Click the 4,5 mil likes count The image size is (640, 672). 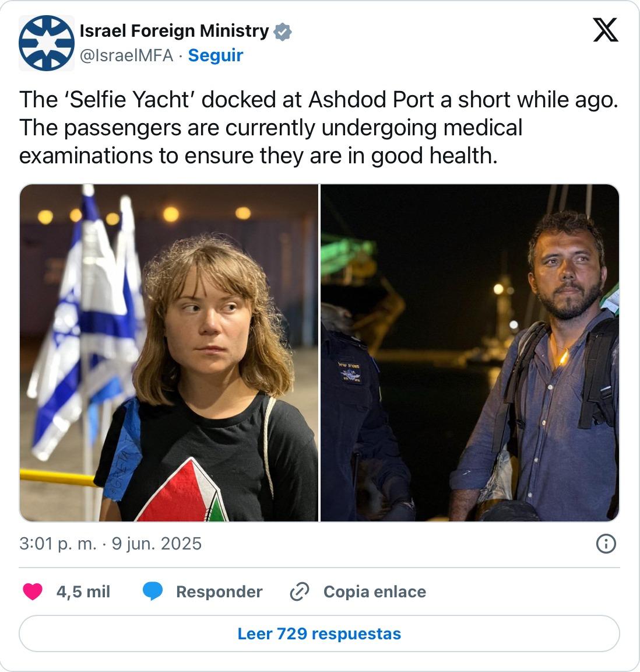click(x=83, y=591)
